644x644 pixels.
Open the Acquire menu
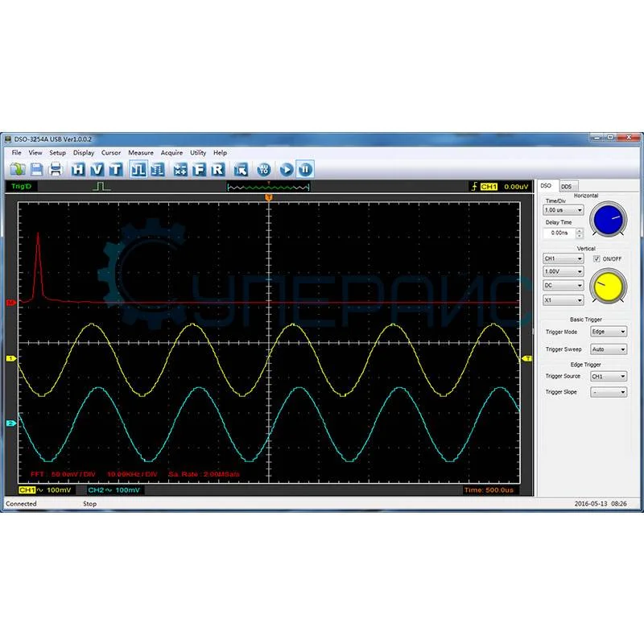(x=171, y=152)
